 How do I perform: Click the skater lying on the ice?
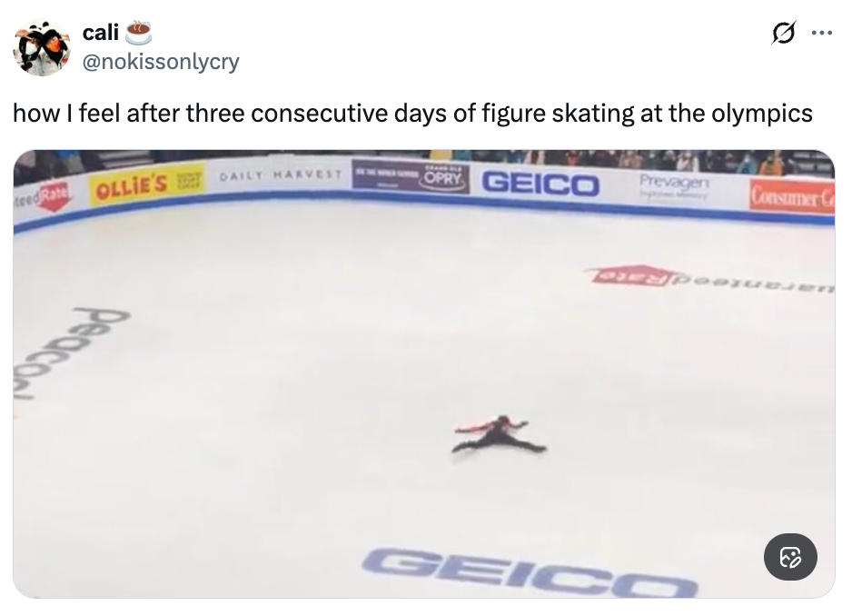pyautogui.click(x=499, y=435)
